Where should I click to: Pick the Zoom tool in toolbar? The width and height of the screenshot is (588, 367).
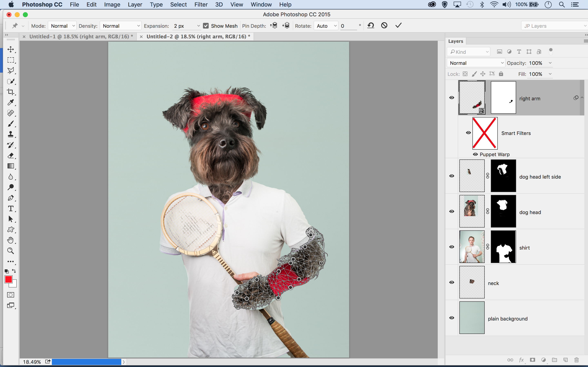10,251
